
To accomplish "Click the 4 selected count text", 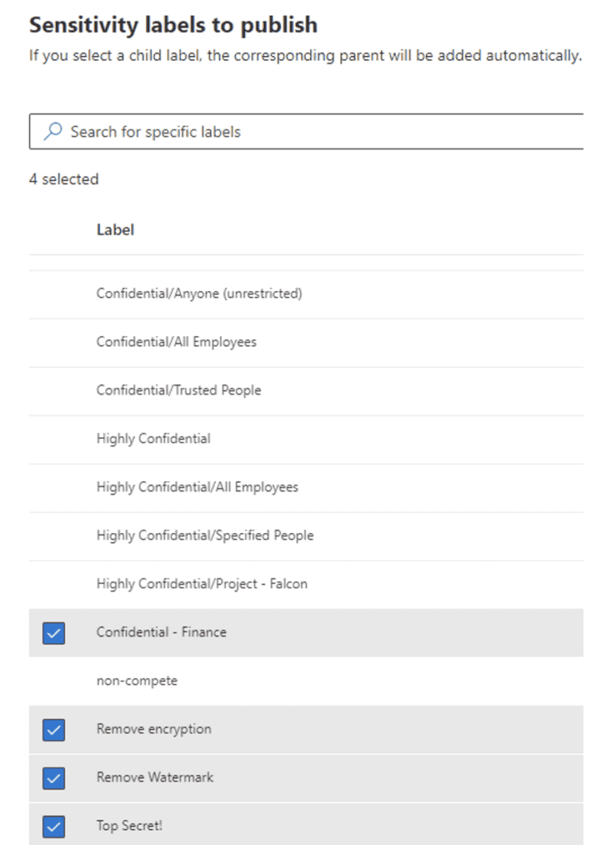I will pos(64,179).
